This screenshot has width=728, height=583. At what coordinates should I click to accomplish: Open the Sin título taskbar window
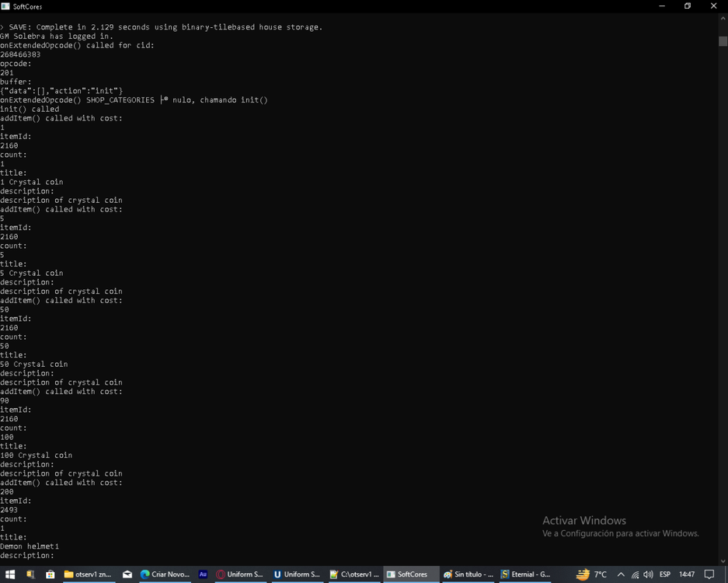(468, 574)
